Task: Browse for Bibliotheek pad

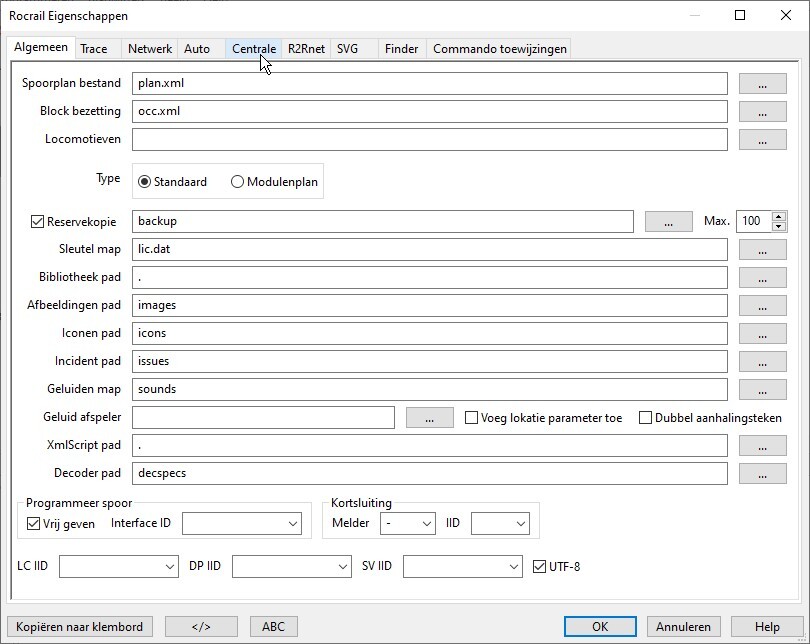Action: [x=762, y=277]
